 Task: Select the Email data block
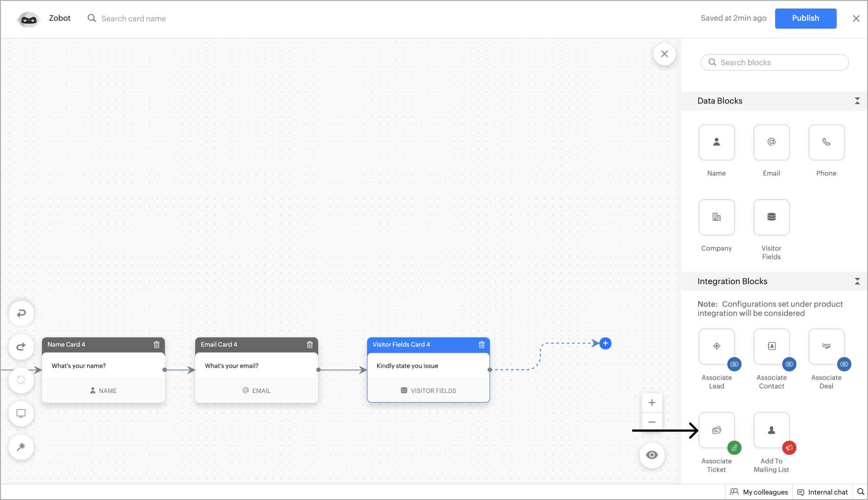pos(771,142)
